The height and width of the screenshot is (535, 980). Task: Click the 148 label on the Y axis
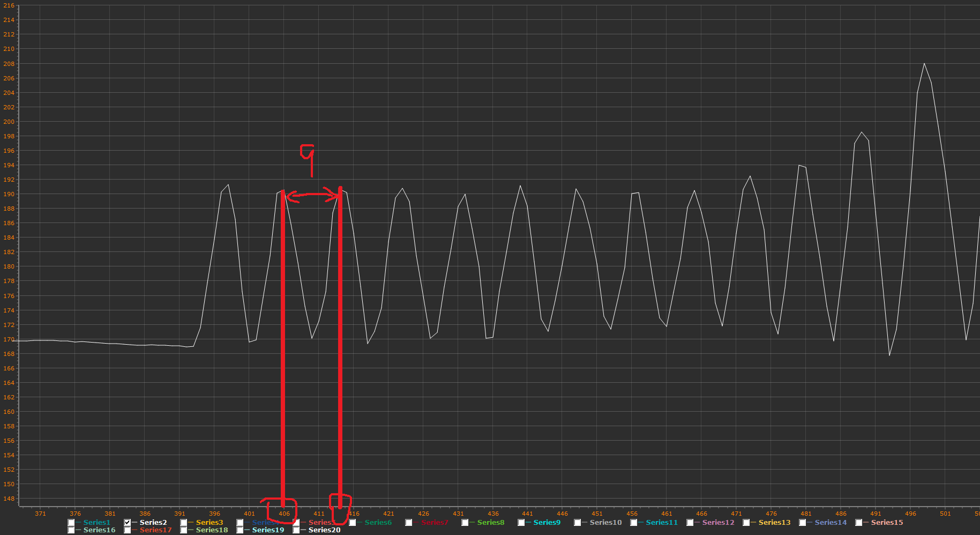tap(9, 499)
